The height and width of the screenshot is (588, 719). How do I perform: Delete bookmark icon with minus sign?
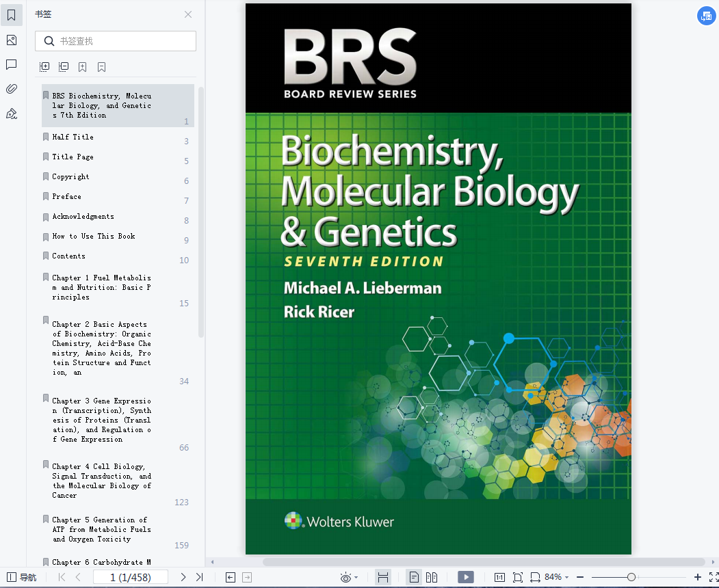click(x=102, y=67)
